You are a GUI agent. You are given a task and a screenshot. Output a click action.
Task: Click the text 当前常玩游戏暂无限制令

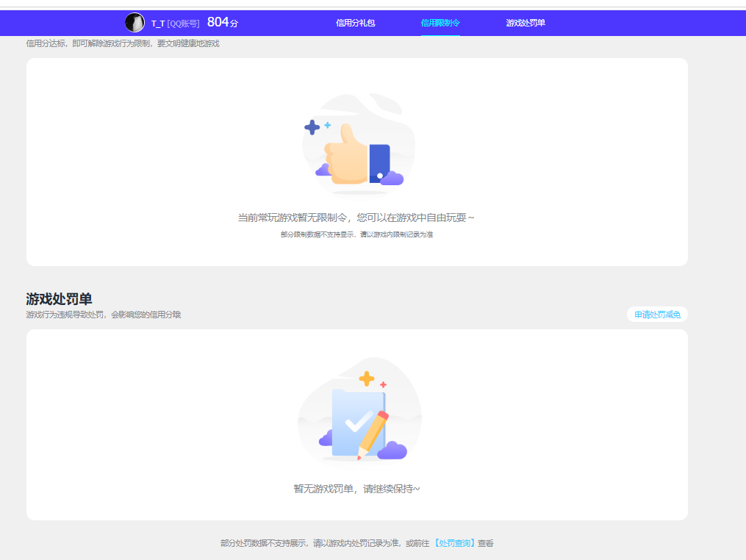coord(292,218)
